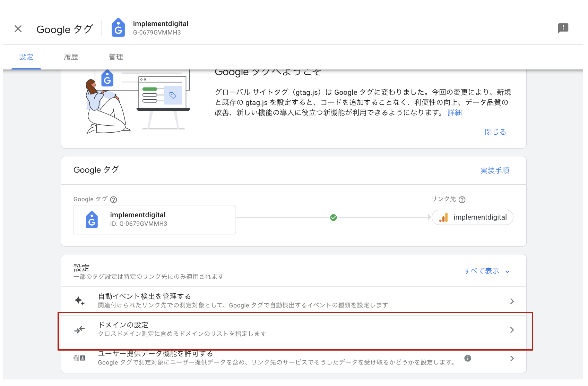Open the feedback icon at top right
This screenshot has height=386, width=588.
(x=563, y=28)
